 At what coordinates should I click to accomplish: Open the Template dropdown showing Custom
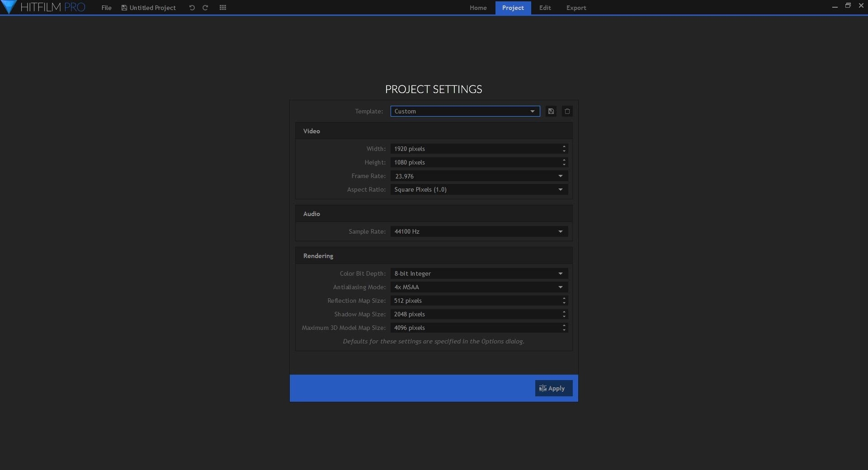(465, 111)
